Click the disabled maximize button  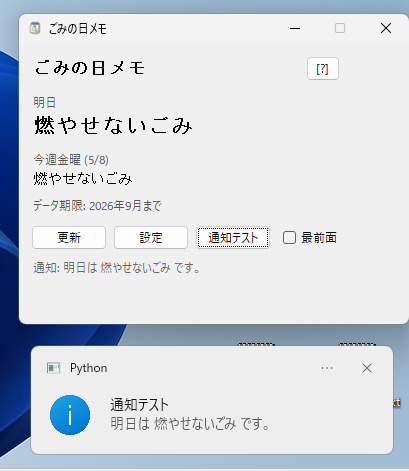[340, 28]
